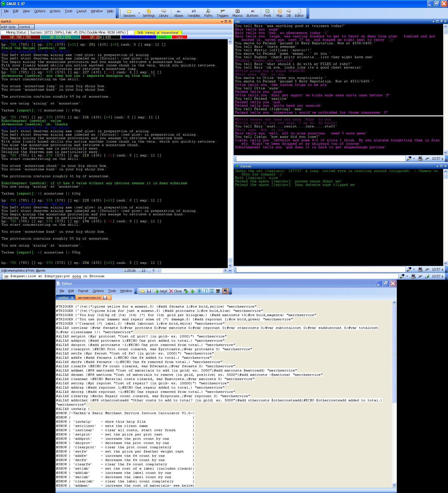This screenshot has height=493, width=448.
Task: Apply italic formatting in Editor
Action: (205, 291)
